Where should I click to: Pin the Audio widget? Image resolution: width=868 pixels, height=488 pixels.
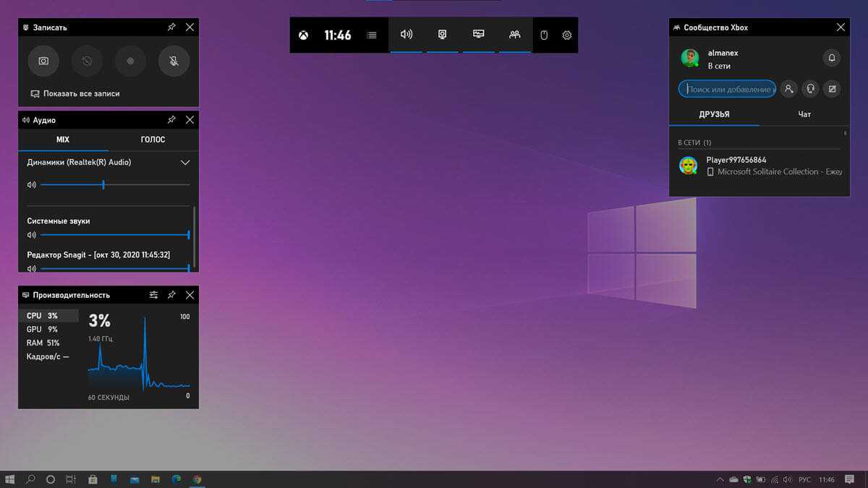pyautogui.click(x=171, y=120)
